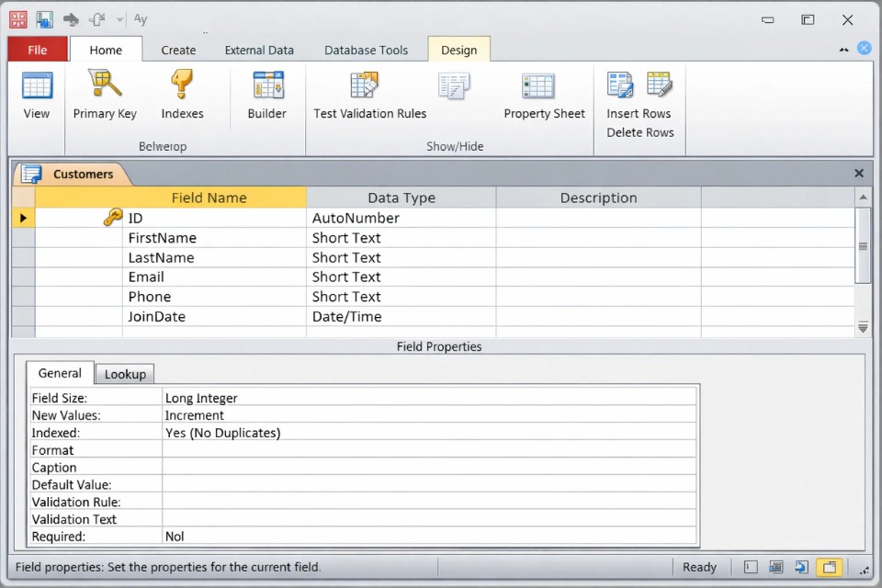The image size is (882, 588).
Task: Switch to Design view via highlighted status bar icon
Action: click(830, 568)
